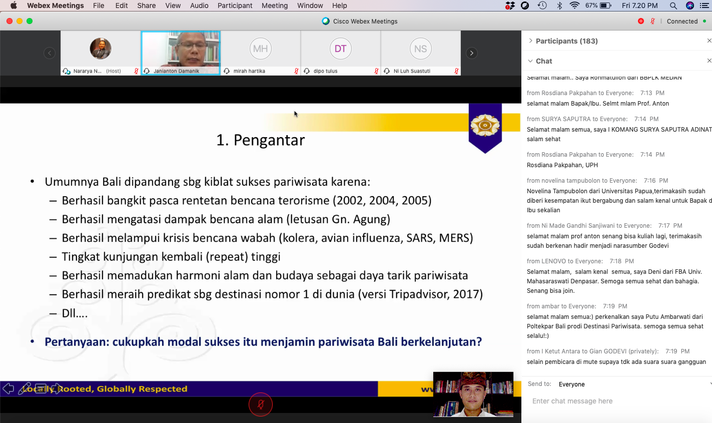712x423 pixels.
Task: Unmute microphone with the red mic button
Action: [x=261, y=404]
